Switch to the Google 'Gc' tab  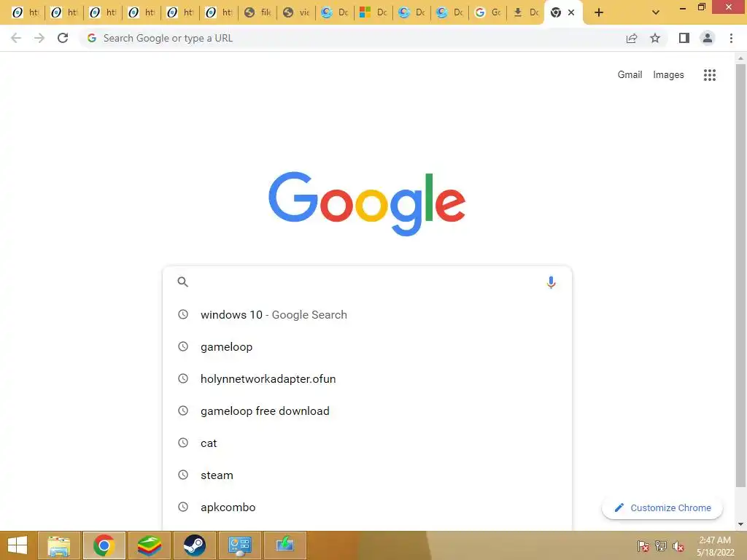point(488,12)
